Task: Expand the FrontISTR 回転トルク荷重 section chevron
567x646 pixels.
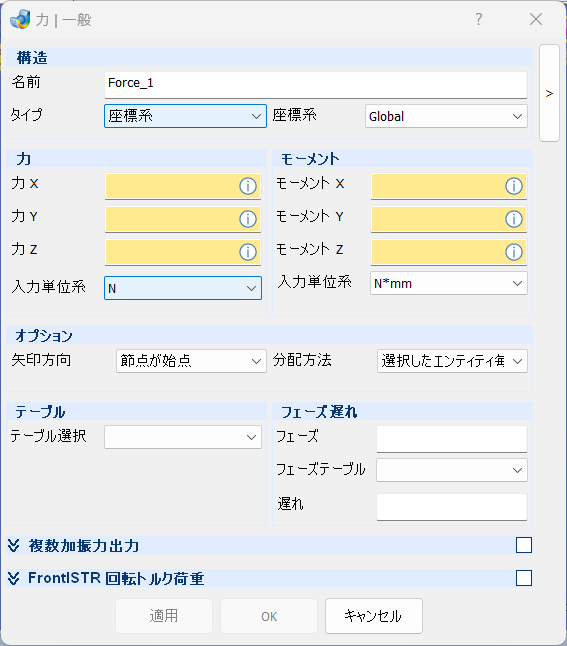Action: (14, 578)
